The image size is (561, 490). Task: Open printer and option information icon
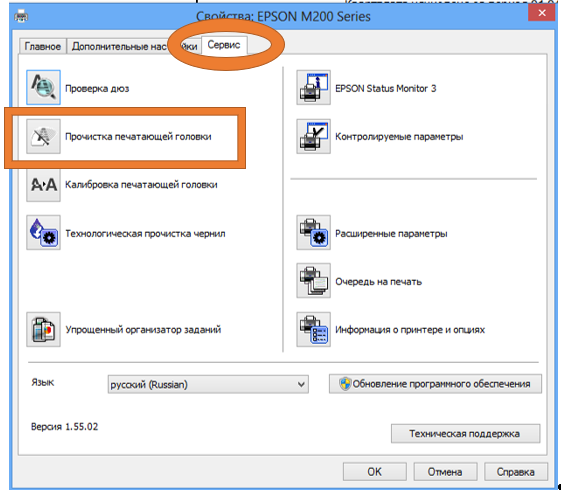point(313,329)
